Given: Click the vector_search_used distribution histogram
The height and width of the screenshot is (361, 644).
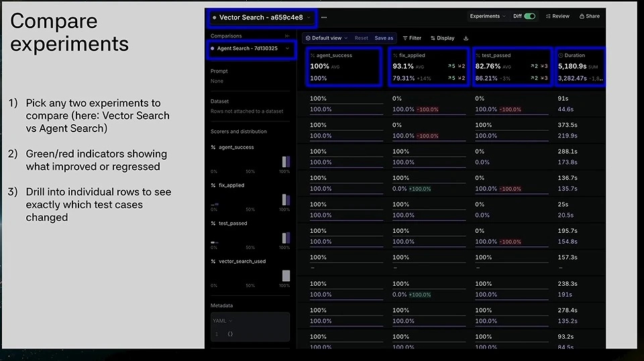Looking at the screenshot, I should pos(250,276).
